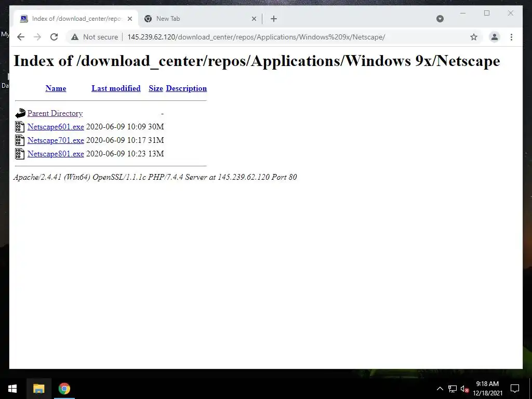Screen dimensions: 532x399
Task: Click the 2020-06-09 10:17 date text
Action: tap(116, 140)
